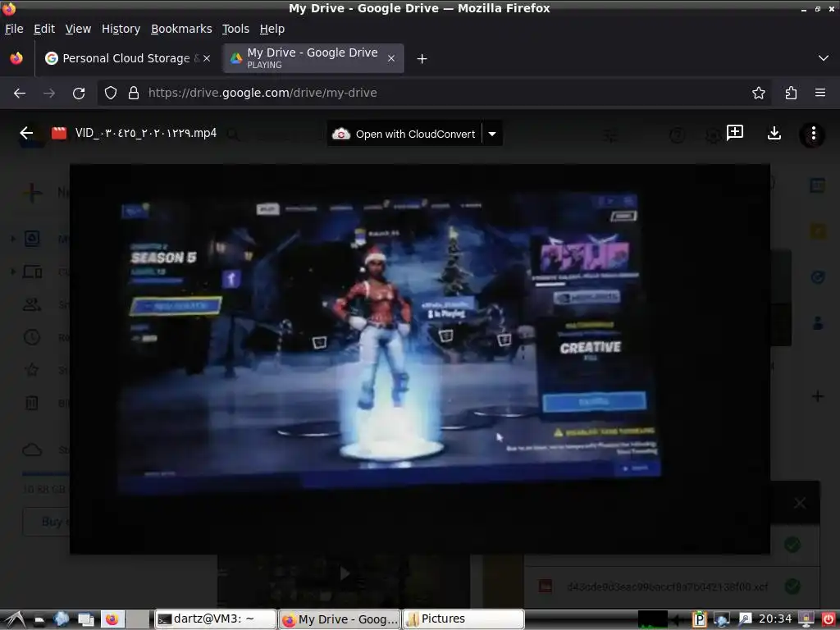
Task: List all tabs with the chevron
Action: 824,58
